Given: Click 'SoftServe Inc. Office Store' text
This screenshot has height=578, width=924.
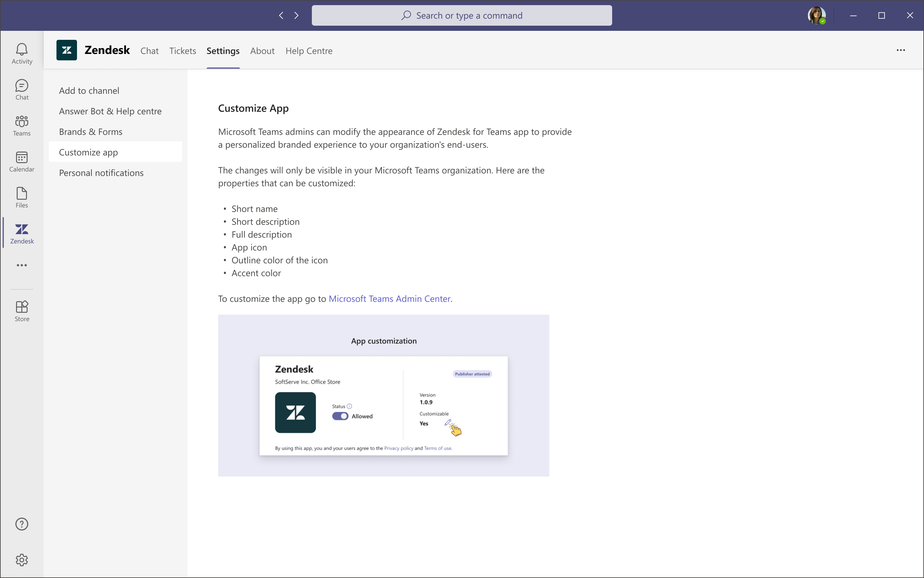Looking at the screenshot, I should click(x=307, y=381).
